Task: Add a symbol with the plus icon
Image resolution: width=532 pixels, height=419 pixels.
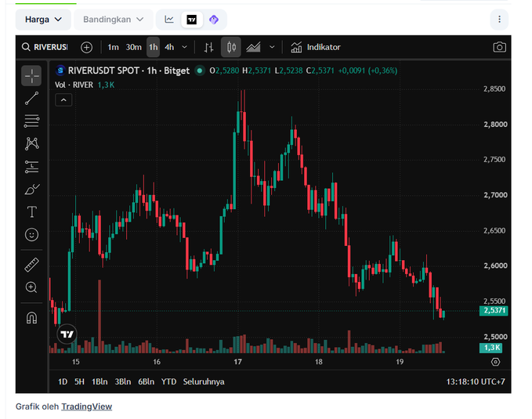Action: click(86, 47)
